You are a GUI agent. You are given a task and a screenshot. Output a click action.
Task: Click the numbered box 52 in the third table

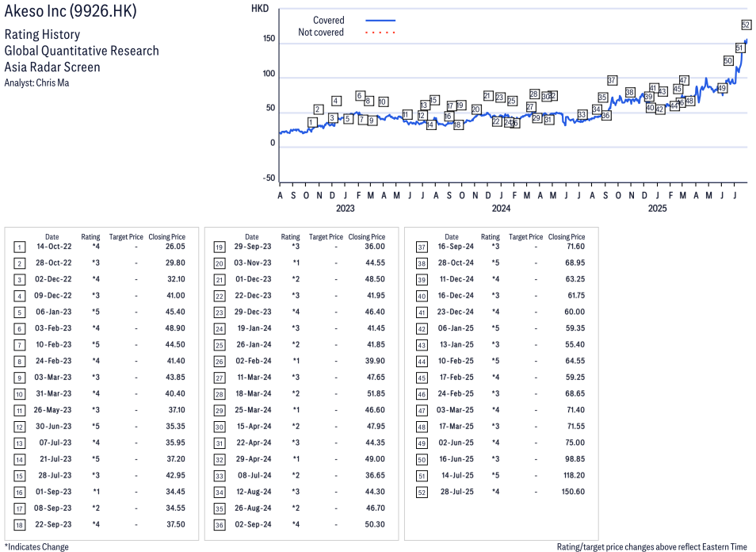[x=422, y=493]
